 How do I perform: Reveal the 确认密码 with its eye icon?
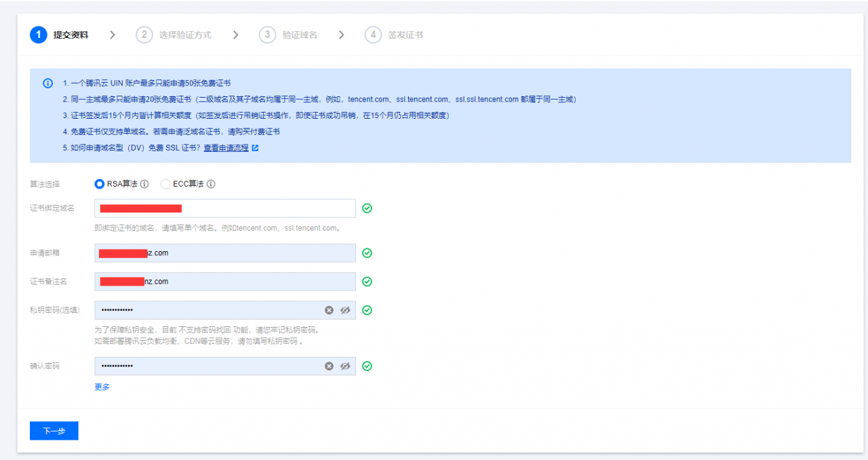[x=346, y=366]
